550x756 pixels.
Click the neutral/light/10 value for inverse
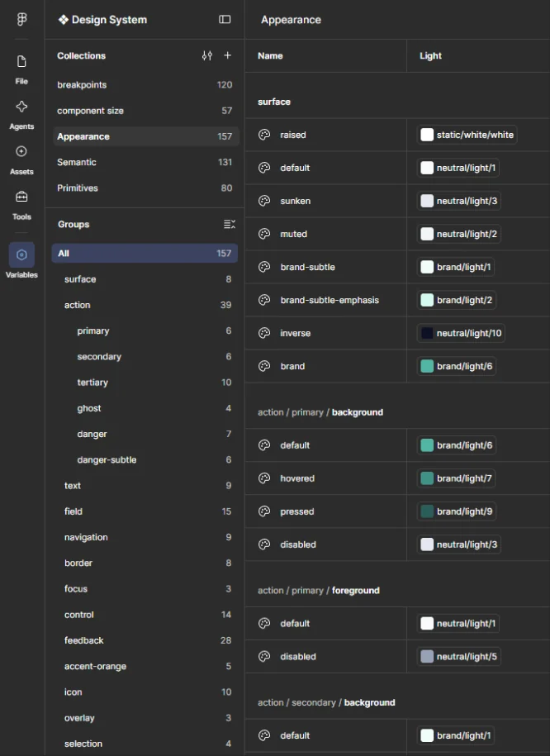461,333
